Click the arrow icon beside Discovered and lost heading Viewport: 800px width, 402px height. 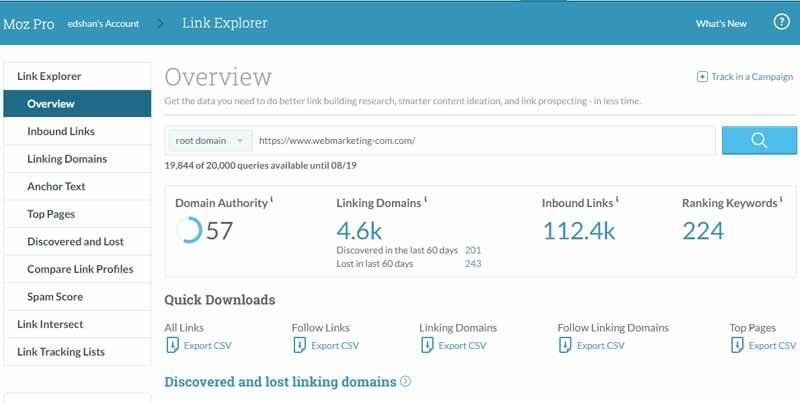405,381
